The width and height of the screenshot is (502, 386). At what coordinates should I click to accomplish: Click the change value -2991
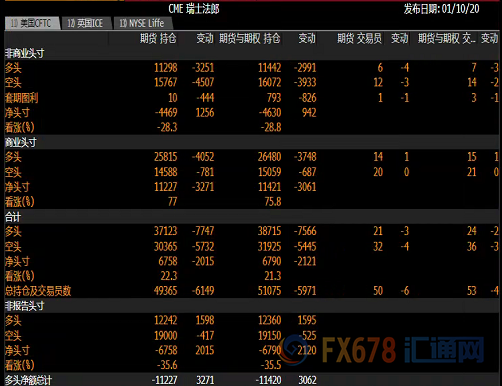point(305,68)
